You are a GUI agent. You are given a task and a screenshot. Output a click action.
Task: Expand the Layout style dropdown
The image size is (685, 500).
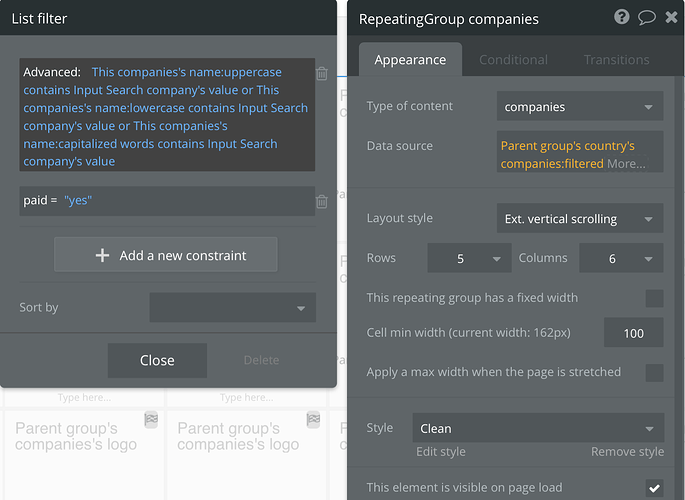(x=580, y=218)
